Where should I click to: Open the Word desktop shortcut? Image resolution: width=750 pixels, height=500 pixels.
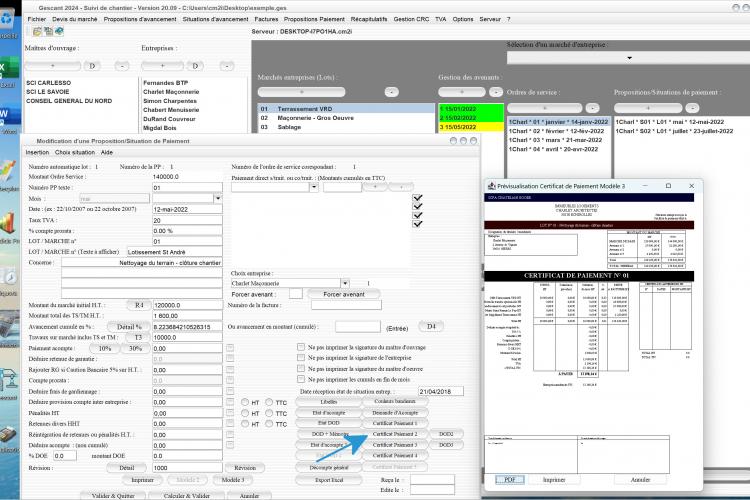(7, 119)
